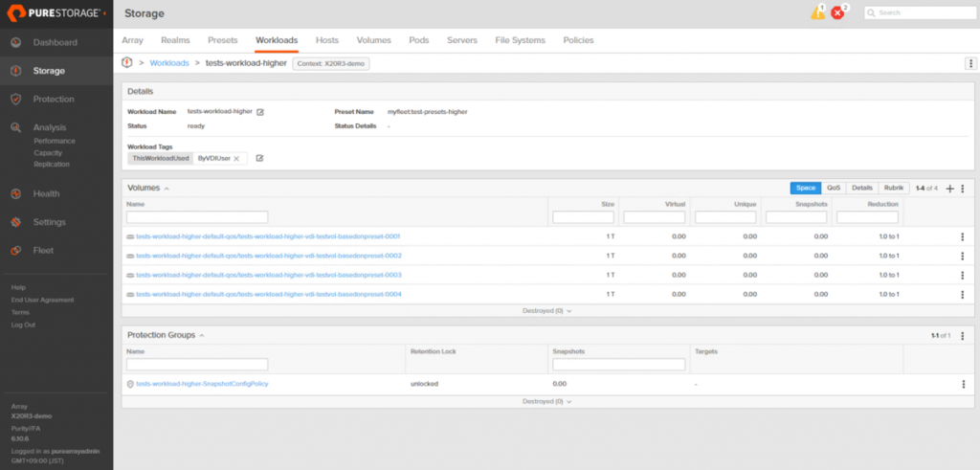Open the Pods tab
This screenshot has width=980, height=470.
(419, 40)
